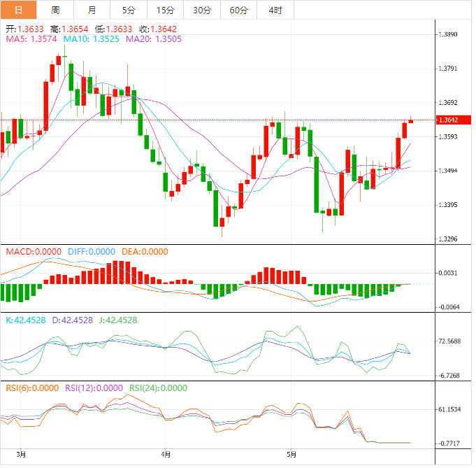Open the 月 monthly chart tab
This screenshot has height=468, width=476.
92,10
